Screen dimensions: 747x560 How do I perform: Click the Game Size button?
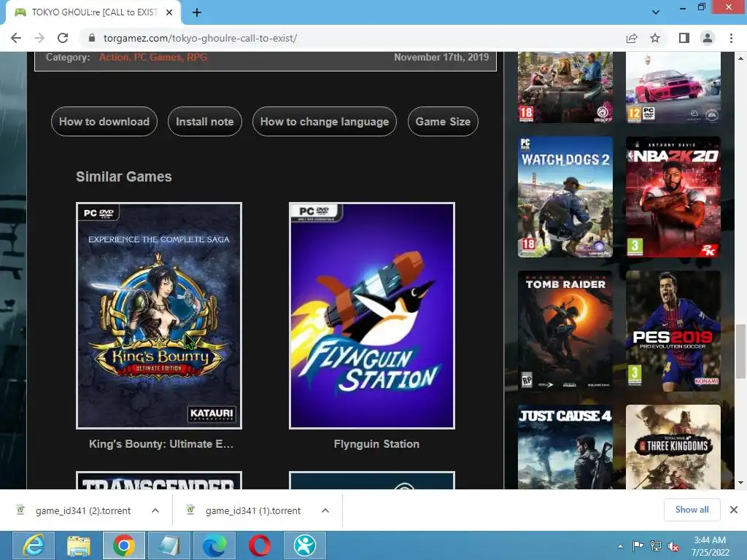click(x=443, y=122)
